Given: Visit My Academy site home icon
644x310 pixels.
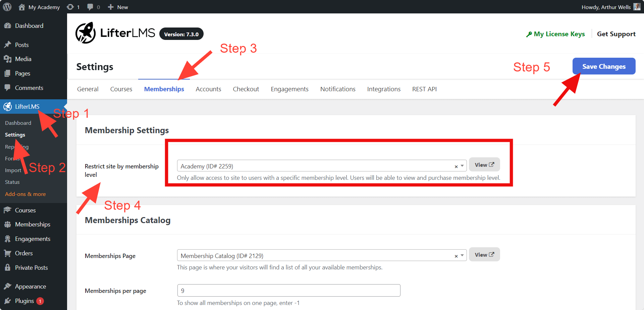Looking at the screenshot, I should click(22, 7).
